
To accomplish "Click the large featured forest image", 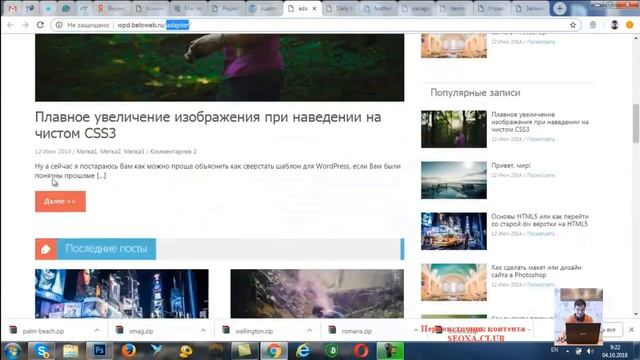I will click(220, 67).
